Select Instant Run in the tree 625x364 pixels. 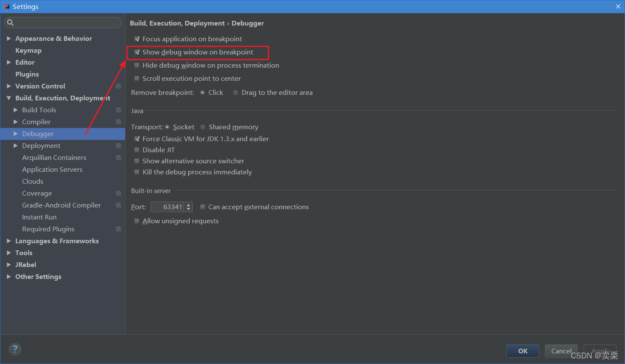click(x=39, y=217)
